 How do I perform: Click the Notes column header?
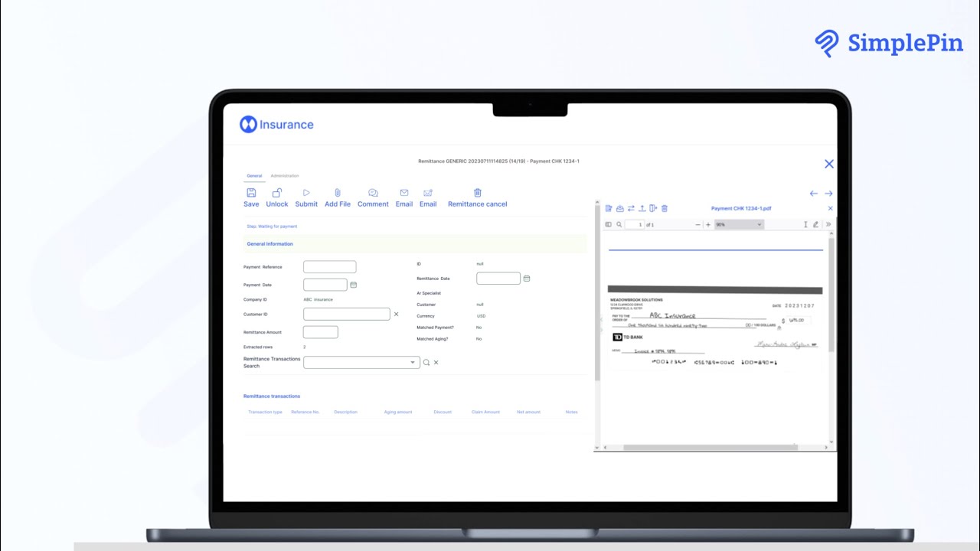(x=571, y=412)
